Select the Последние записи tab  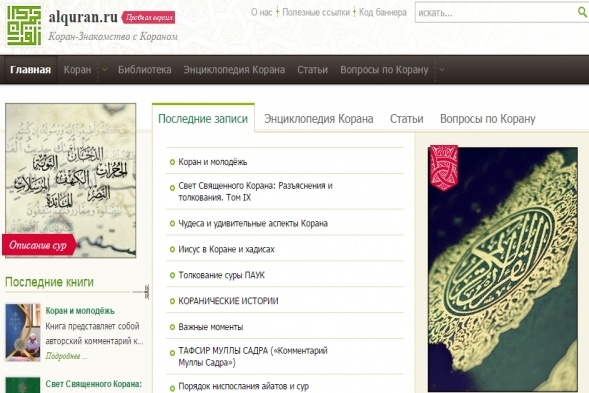(203, 119)
